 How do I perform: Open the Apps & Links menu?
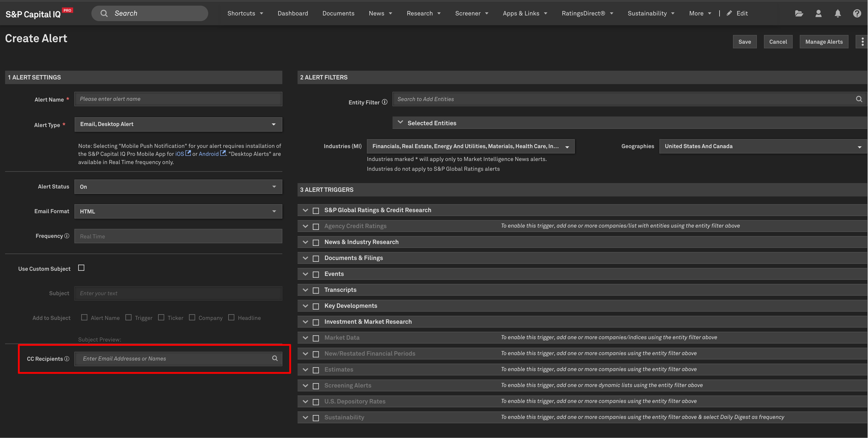coord(525,14)
